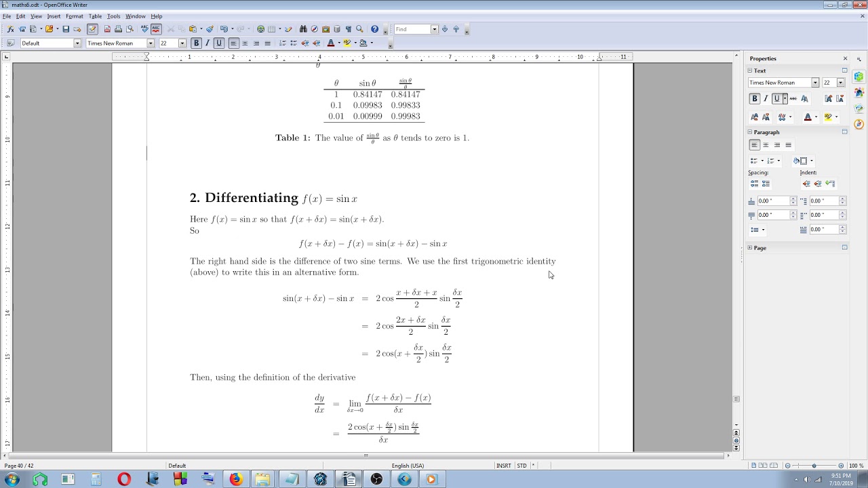Click English (USA) language in status bar
The image size is (868, 488).
click(408, 466)
